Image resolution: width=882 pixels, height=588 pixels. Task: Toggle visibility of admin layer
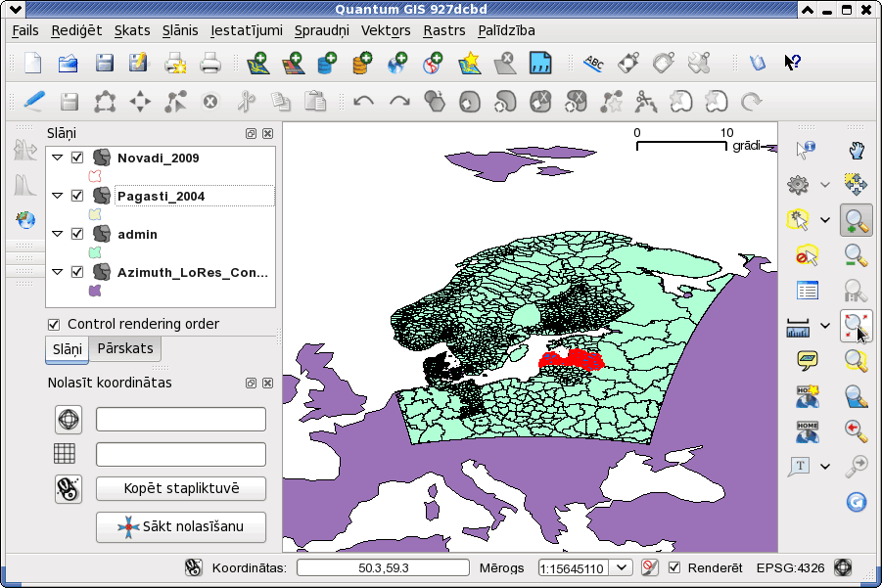point(77,234)
